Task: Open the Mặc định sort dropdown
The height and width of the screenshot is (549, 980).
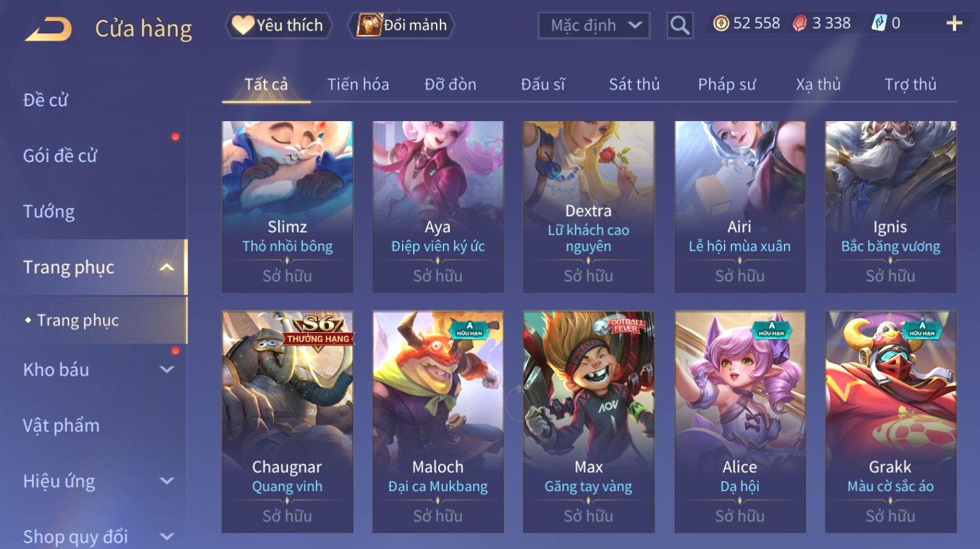Action: click(x=594, y=25)
